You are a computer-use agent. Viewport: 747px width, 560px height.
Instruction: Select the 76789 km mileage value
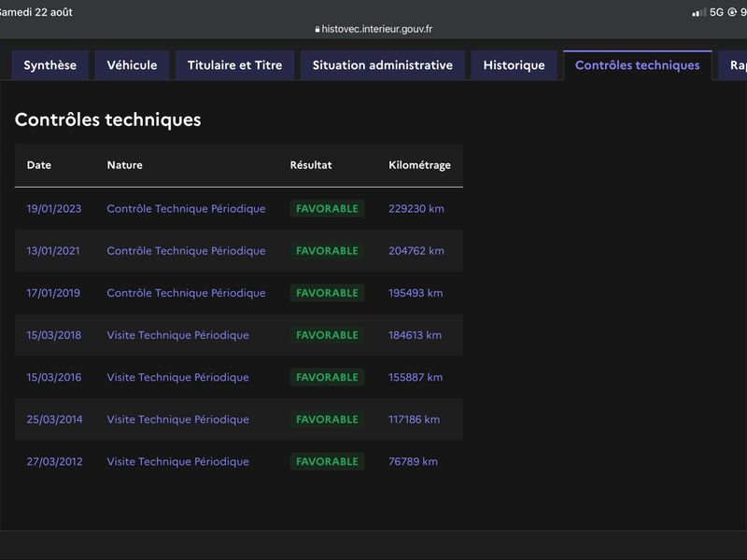pyautogui.click(x=413, y=461)
